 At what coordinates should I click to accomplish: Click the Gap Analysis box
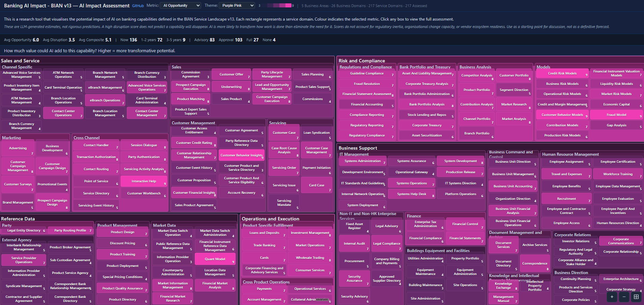point(616,125)
